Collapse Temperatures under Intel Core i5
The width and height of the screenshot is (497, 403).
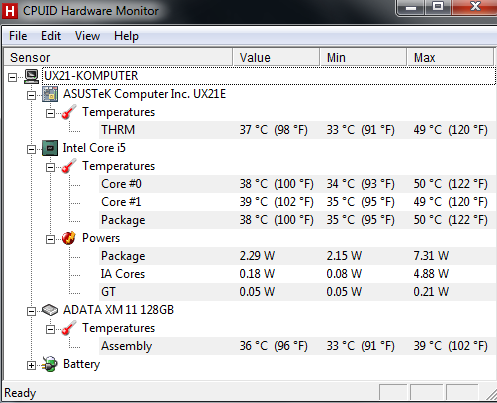click(50, 167)
